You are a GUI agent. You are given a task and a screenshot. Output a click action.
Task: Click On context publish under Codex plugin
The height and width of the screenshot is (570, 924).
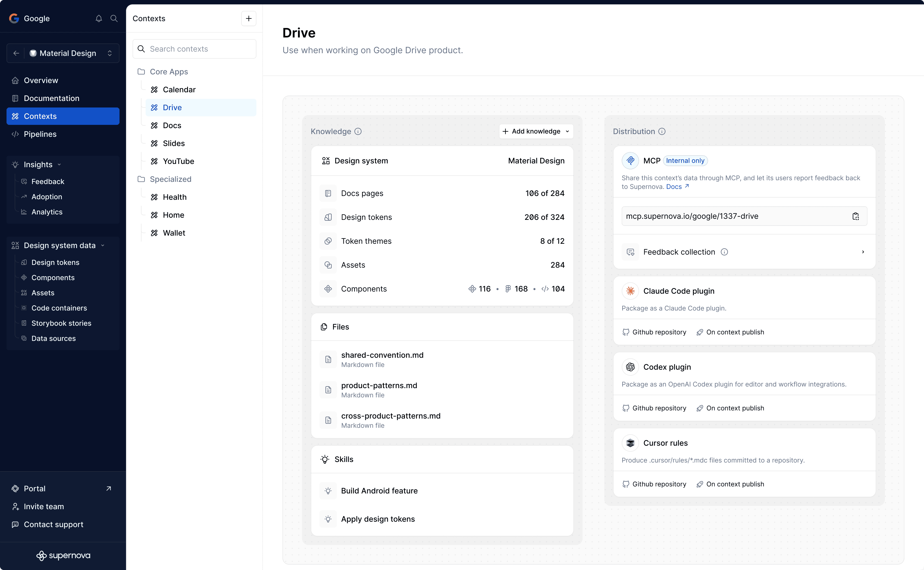730,408
